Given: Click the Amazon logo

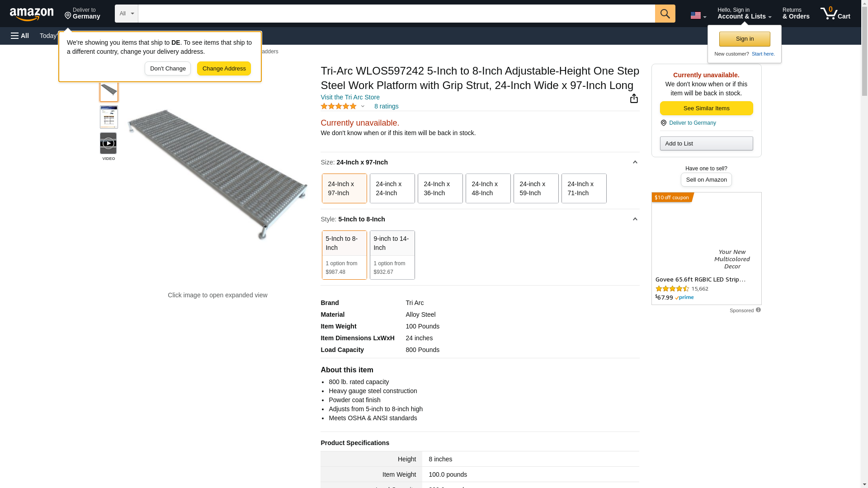Looking at the screenshot, I should pyautogui.click(x=32, y=14).
